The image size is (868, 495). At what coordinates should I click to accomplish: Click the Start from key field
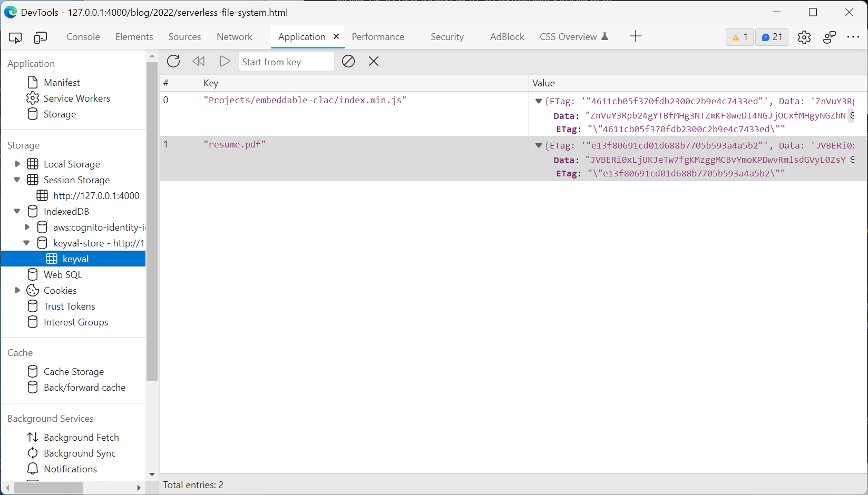point(286,62)
